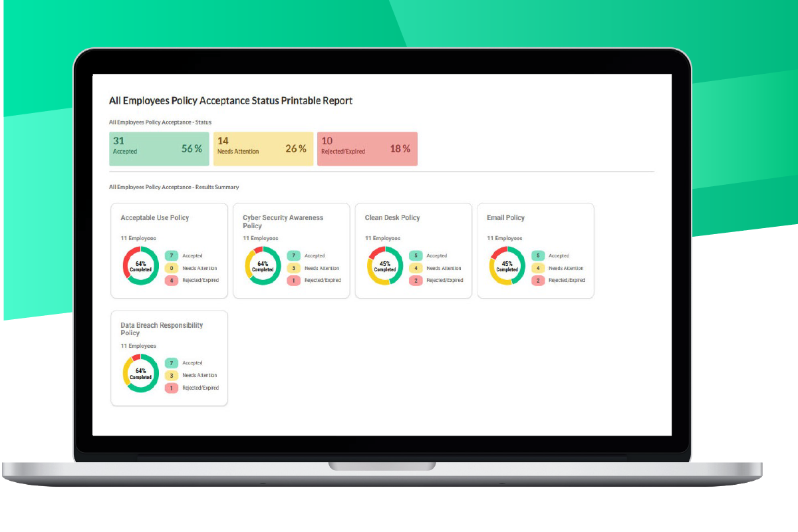
Task: Select the Clean Desk Policy heading
Action: 392,217
